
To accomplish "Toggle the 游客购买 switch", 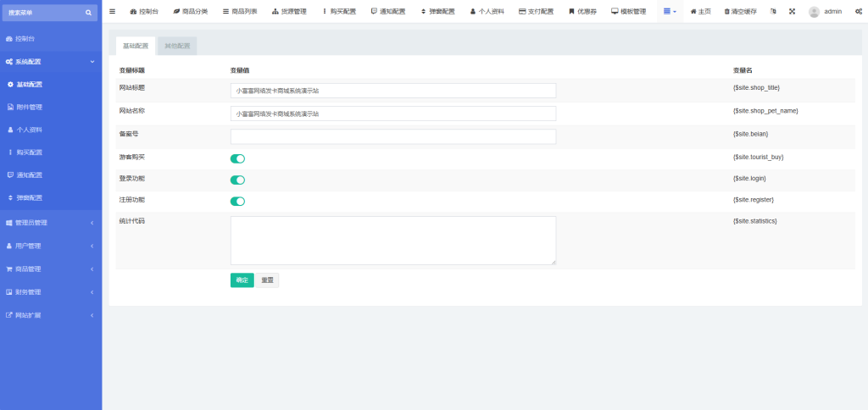I will 238,158.
